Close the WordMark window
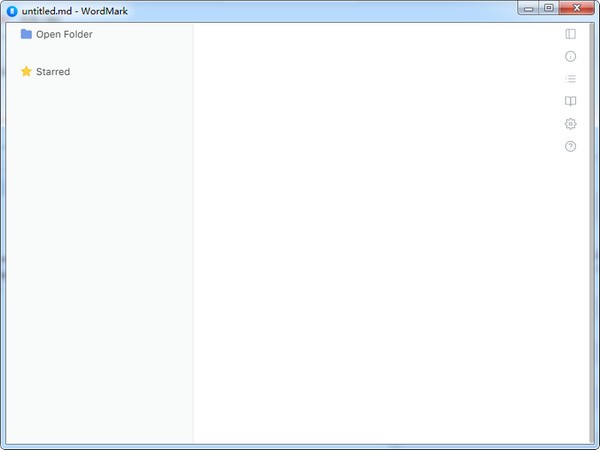 577,8
